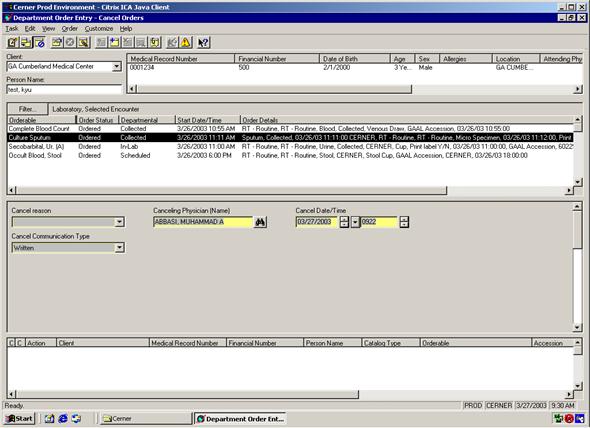Sort by the Order Status column header
The height and width of the screenshot is (428, 590).
[97, 120]
